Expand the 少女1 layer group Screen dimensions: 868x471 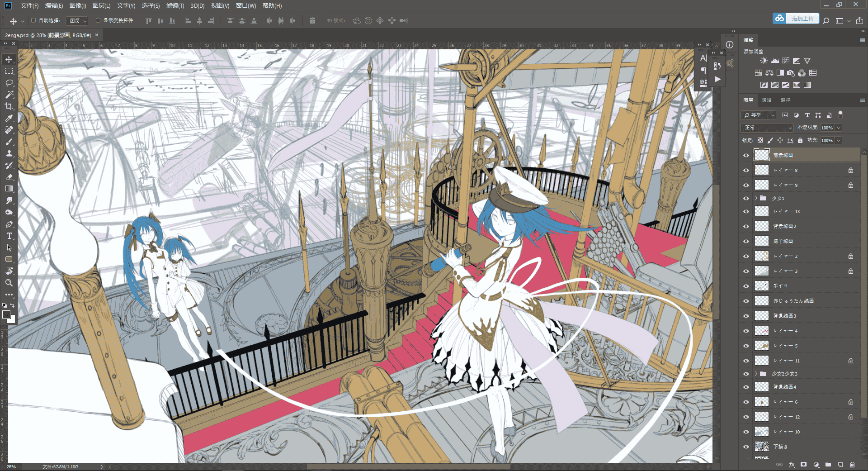[756, 198]
